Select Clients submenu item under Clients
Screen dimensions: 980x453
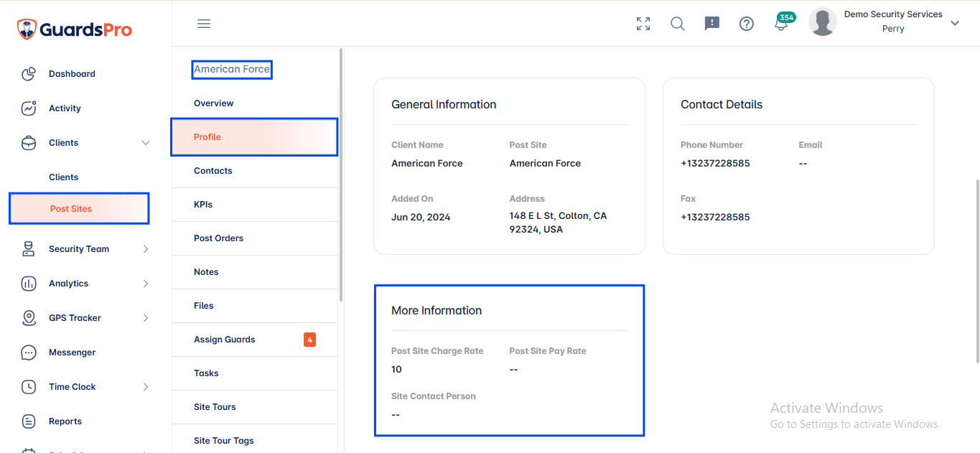64,177
